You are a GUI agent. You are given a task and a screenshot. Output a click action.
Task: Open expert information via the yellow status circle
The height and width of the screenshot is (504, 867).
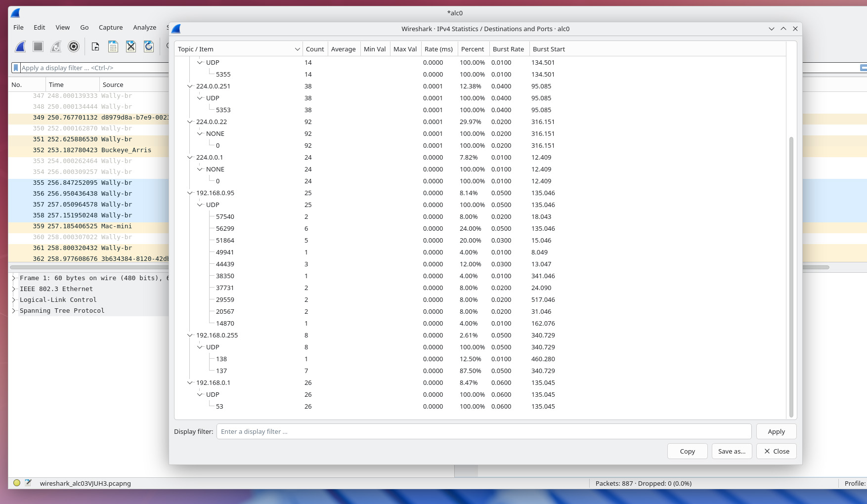pyautogui.click(x=17, y=483)
